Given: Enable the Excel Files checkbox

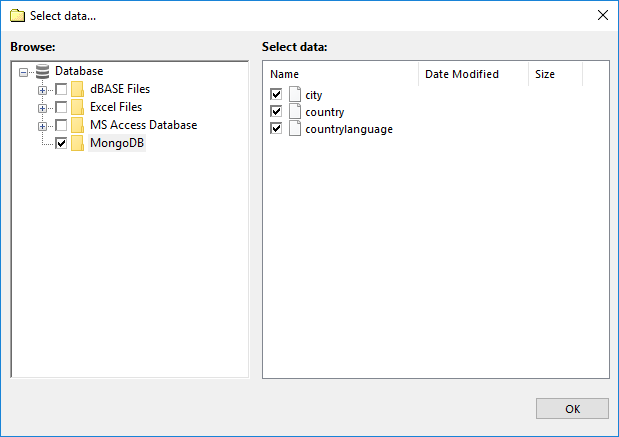Looking at the screenshot, I should [x=61, y=107].
